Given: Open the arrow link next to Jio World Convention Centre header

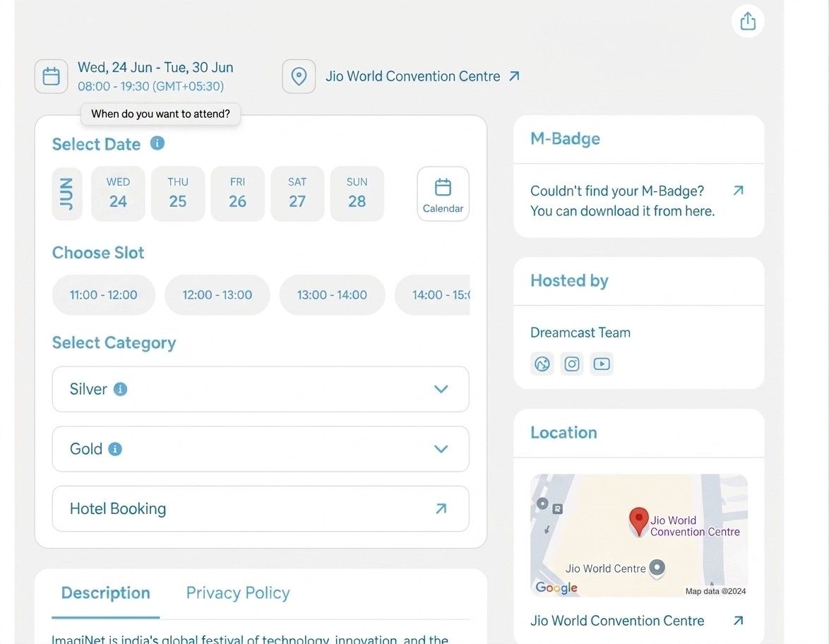Looking at the screenshot, I should pyautogui.click(x=514, y=76).
